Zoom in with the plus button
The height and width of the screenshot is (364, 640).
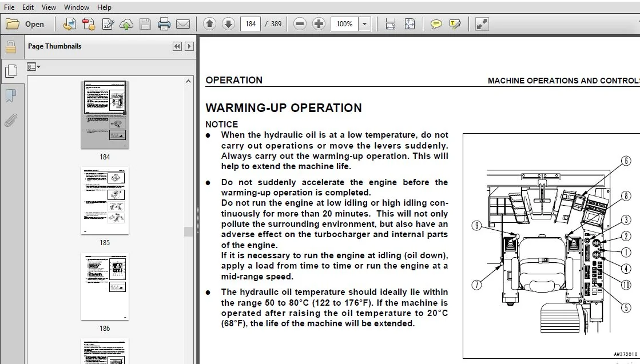[319, 23]
